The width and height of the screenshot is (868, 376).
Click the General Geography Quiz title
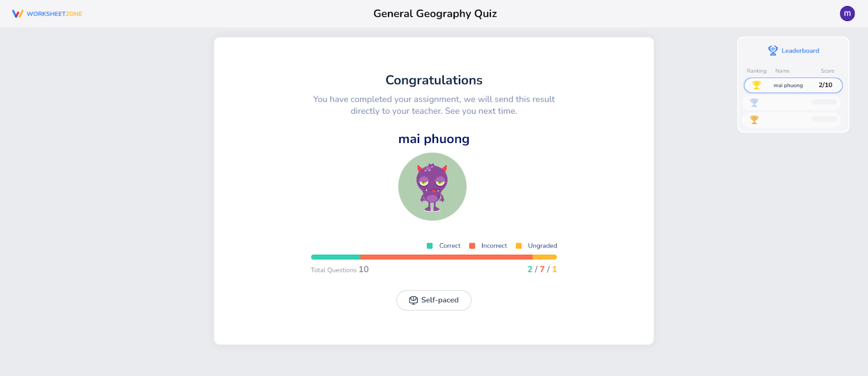click(435, 14)
